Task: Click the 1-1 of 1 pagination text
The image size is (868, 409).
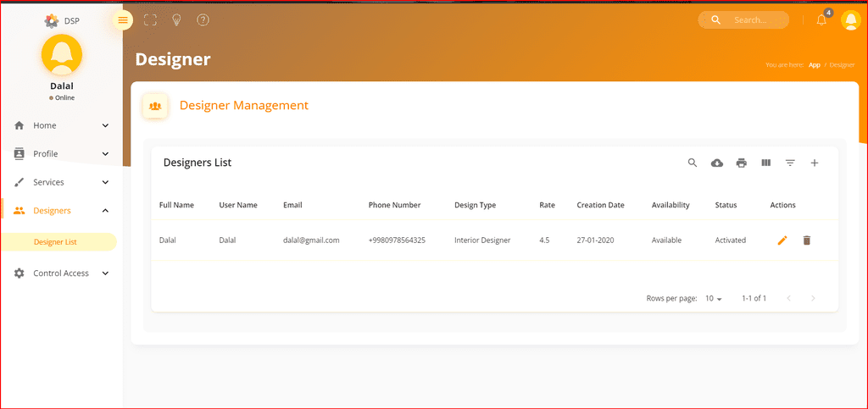Action: pos(754,298)
